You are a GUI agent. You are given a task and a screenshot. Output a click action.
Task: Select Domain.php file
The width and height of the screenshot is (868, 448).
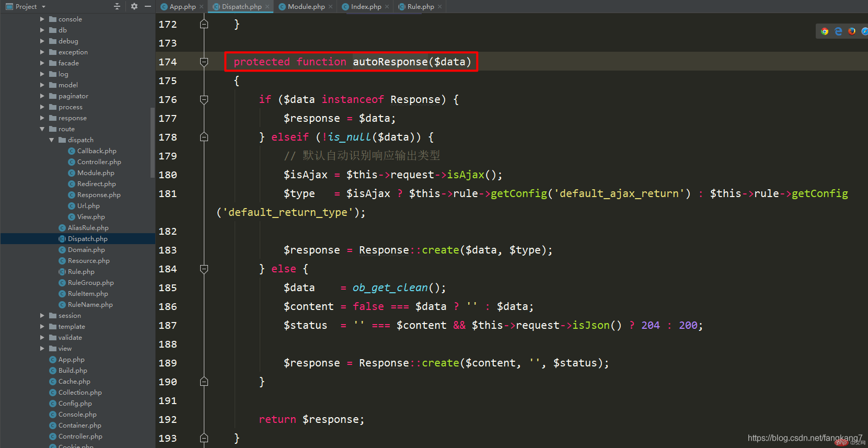tap(86, 249)
